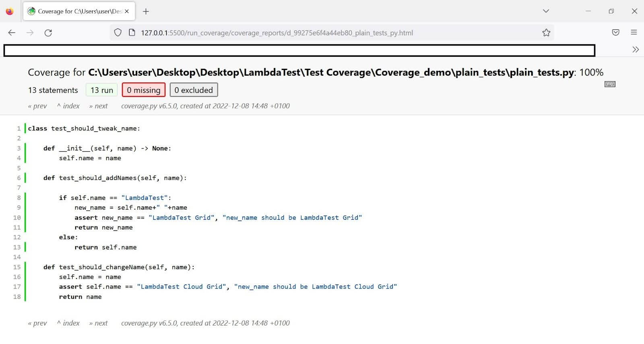
Task: Click the top '^ index' link
Action: (x=68, y=106)
